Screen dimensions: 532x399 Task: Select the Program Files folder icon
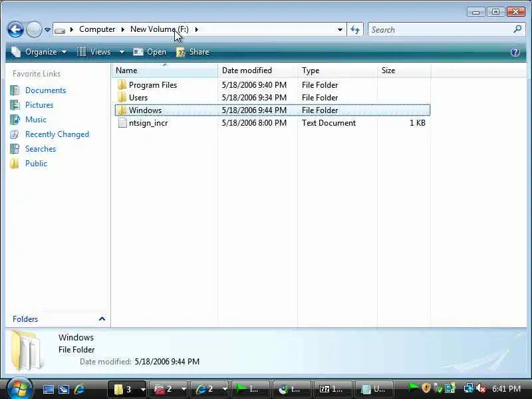[122, 85]
